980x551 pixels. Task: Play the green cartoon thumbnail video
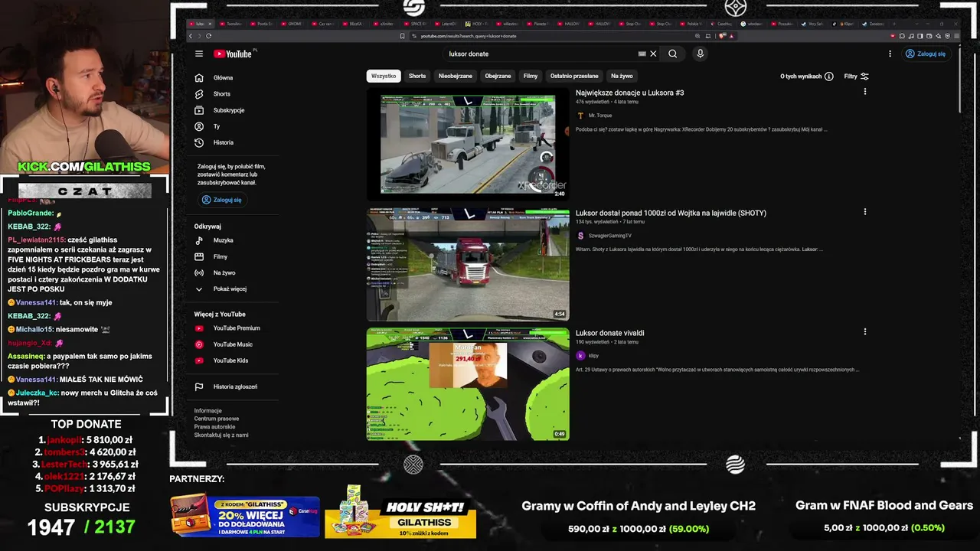click(468, 384)
